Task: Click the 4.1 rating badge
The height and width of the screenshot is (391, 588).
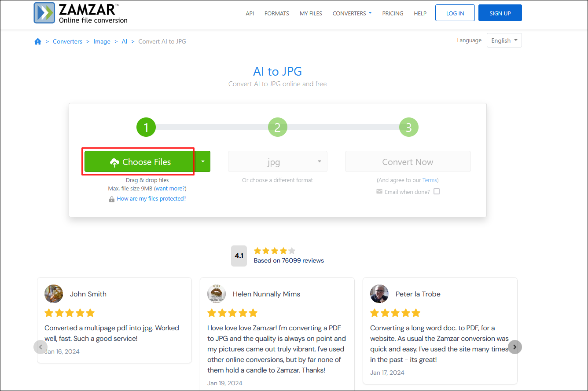Action: pyautogui.click(x=239, y=256)
